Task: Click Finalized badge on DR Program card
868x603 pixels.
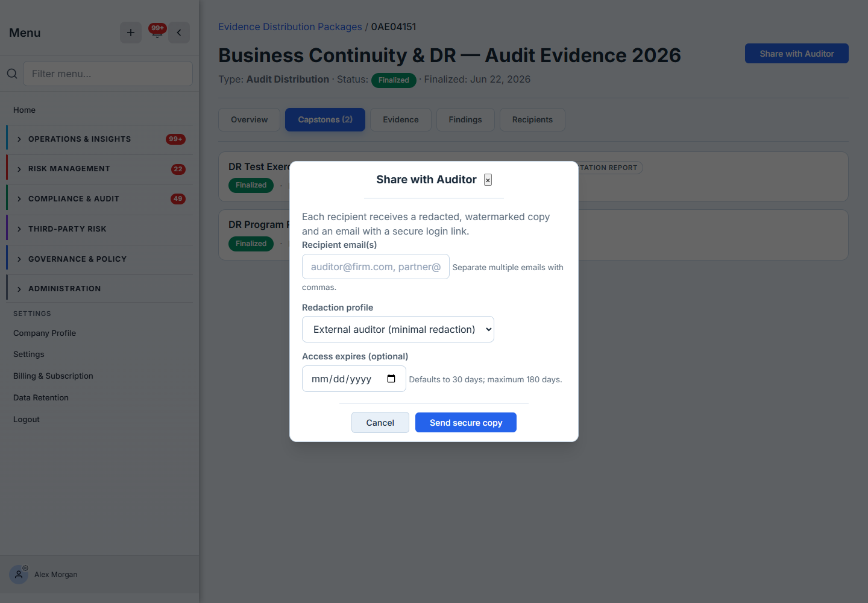Action: [251, 244]
